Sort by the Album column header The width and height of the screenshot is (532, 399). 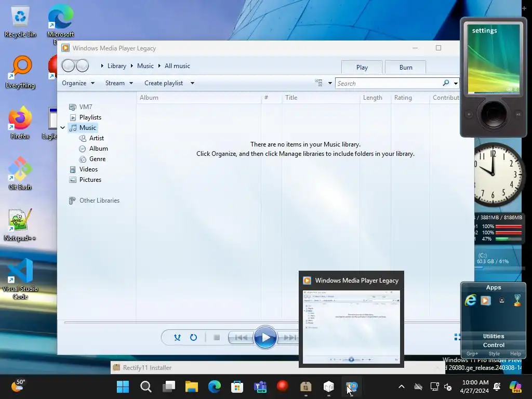pos(199,98)
